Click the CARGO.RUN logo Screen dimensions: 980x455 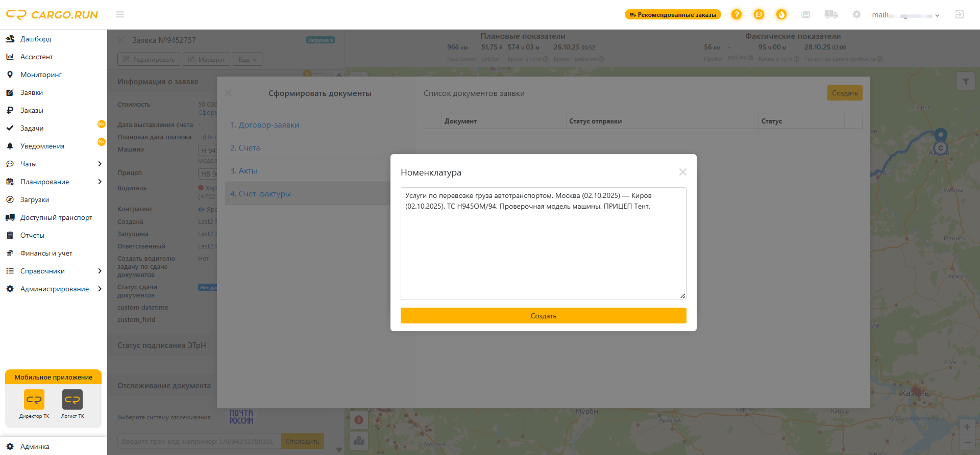click(52, 15)
